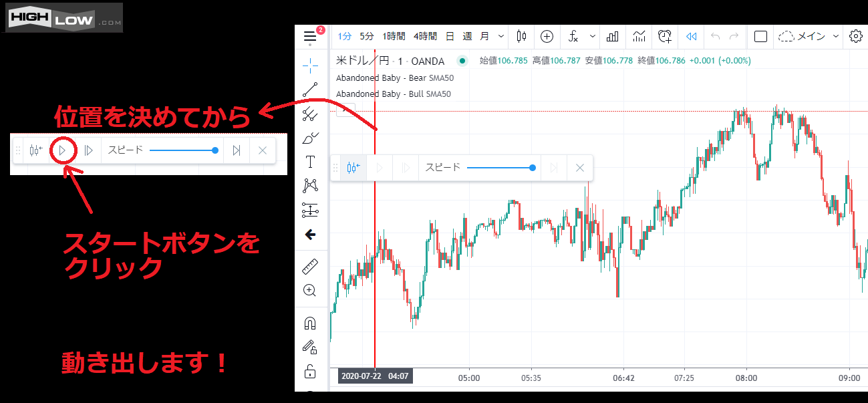The image size is (868, 403).
Task: Switch to 5分 timeframe
Action: click(x=367, y=37)
